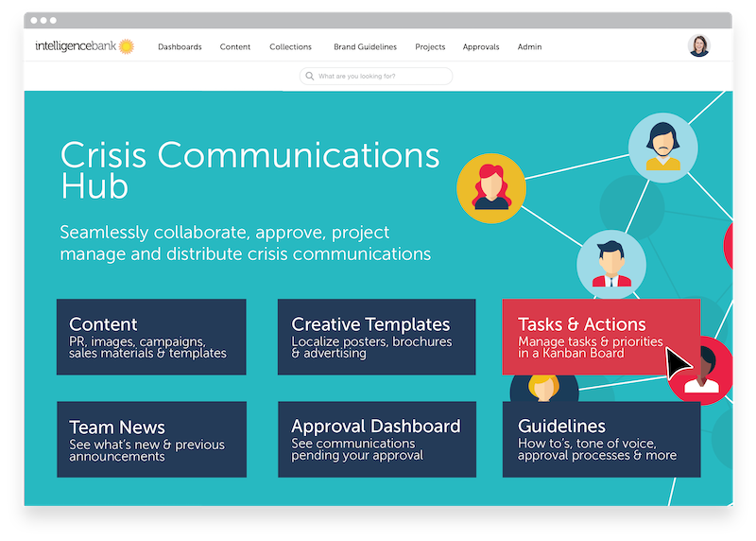Viewport: 756px width, 541px height.
Task: Open the user profile avatar
Action: coord(699,45)
